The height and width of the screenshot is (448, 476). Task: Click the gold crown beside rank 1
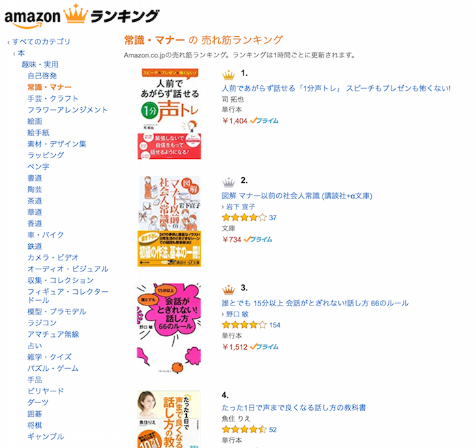coord(228,74)
